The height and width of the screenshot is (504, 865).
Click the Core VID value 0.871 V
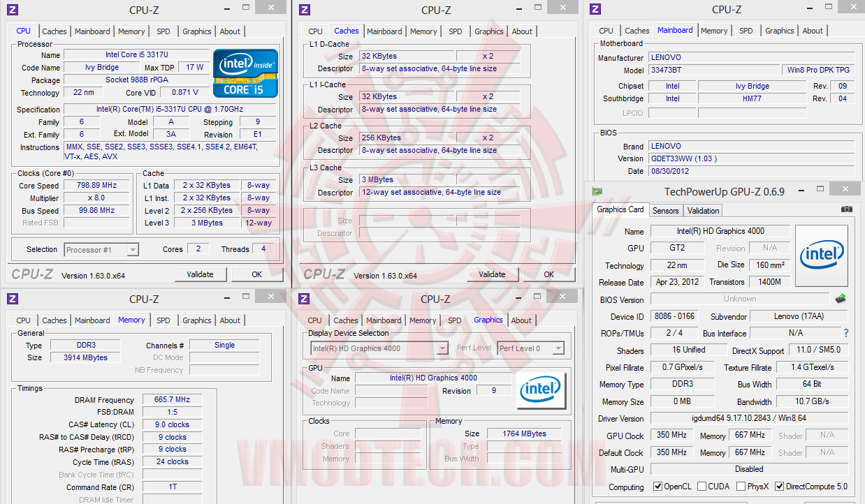coord(184,92)
